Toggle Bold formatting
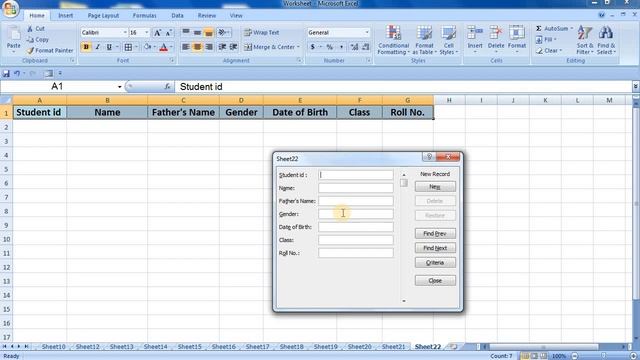This screenshot has width=640, height=360. click(x=86, y=47)
